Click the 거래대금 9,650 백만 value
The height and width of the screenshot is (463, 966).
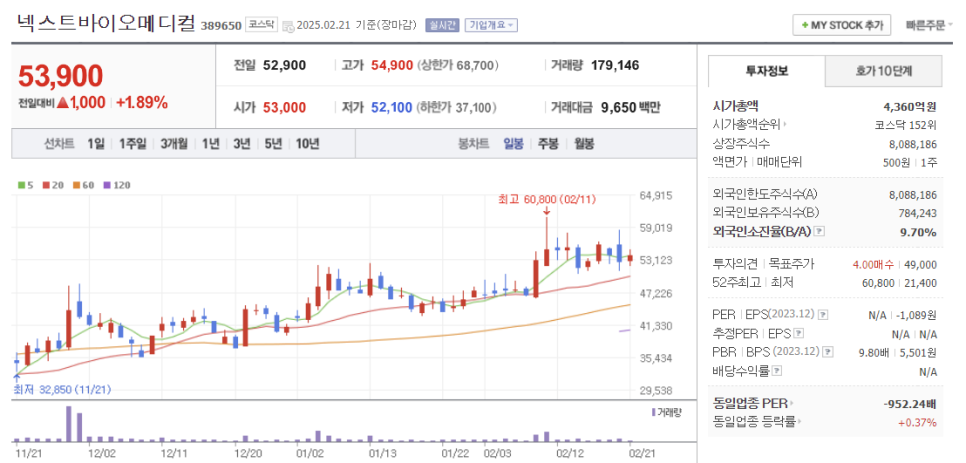point(630,108)
